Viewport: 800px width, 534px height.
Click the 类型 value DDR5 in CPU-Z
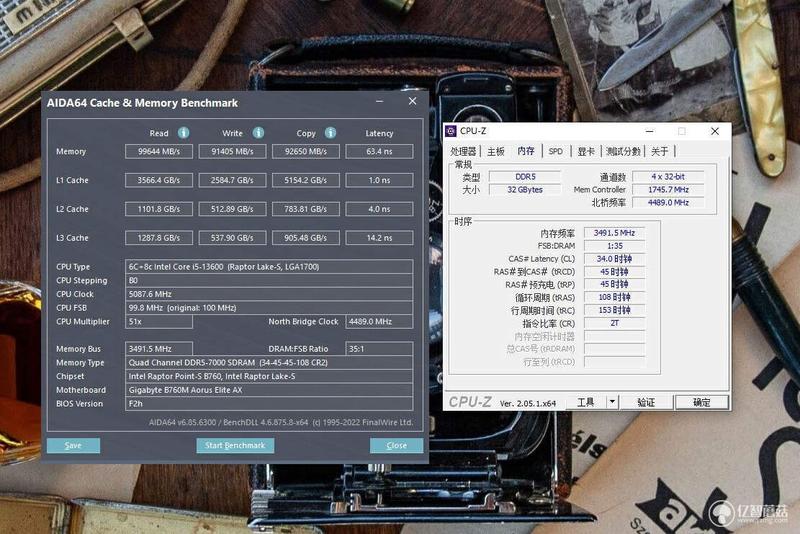[x=525, y=176]
